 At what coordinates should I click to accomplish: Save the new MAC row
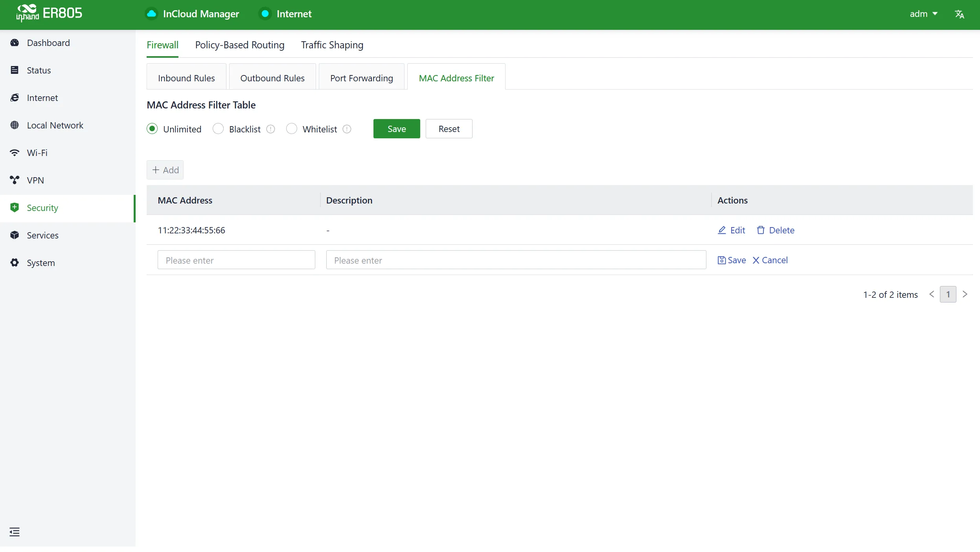(732, 260)
